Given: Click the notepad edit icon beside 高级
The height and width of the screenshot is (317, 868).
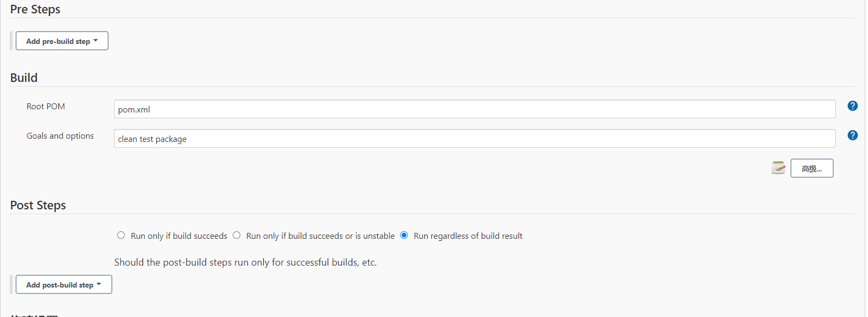Looking at the screenshot, I should click(778, 168).
